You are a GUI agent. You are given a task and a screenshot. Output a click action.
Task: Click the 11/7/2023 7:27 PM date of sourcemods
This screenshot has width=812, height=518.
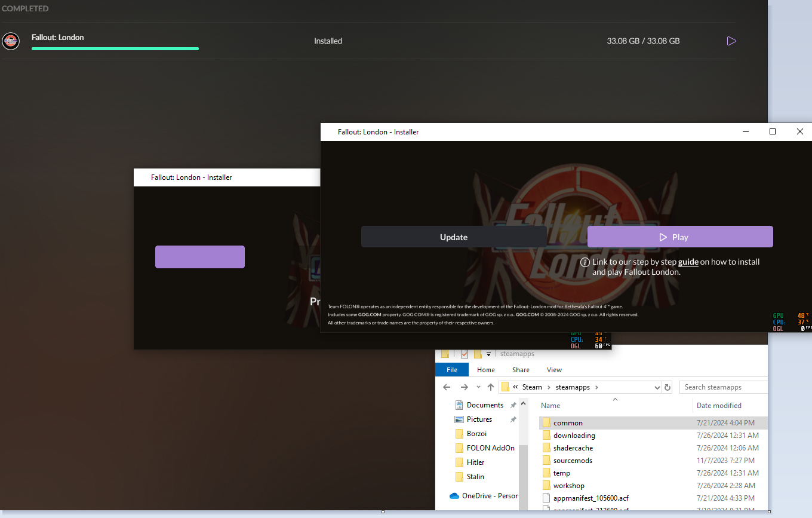[725, 461]
